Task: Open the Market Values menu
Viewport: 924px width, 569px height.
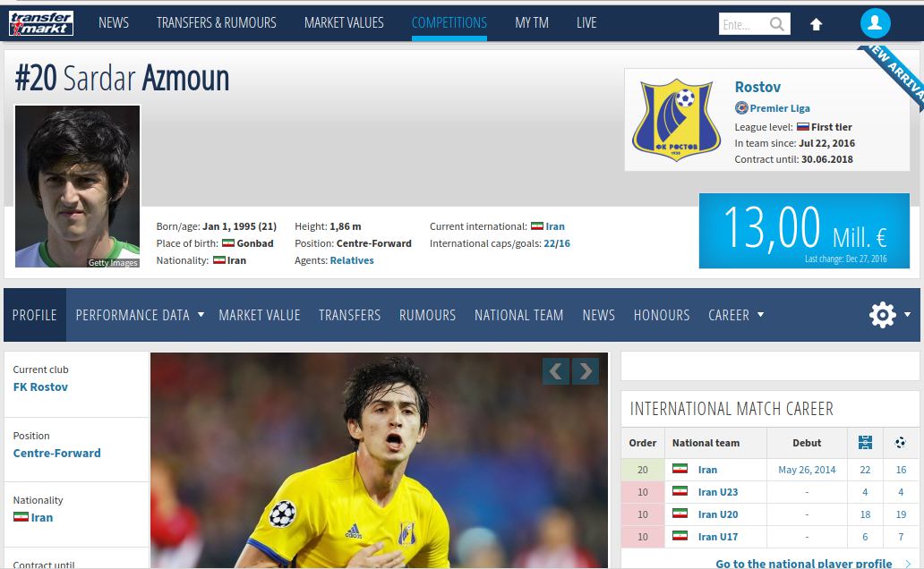Action: (x=344, y=23)
